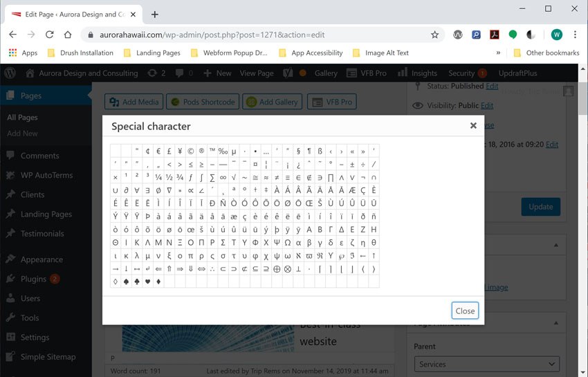Open the WordPress logo menu
The width and height of the screenshot is (588, 377).
[x=10, y=73]
